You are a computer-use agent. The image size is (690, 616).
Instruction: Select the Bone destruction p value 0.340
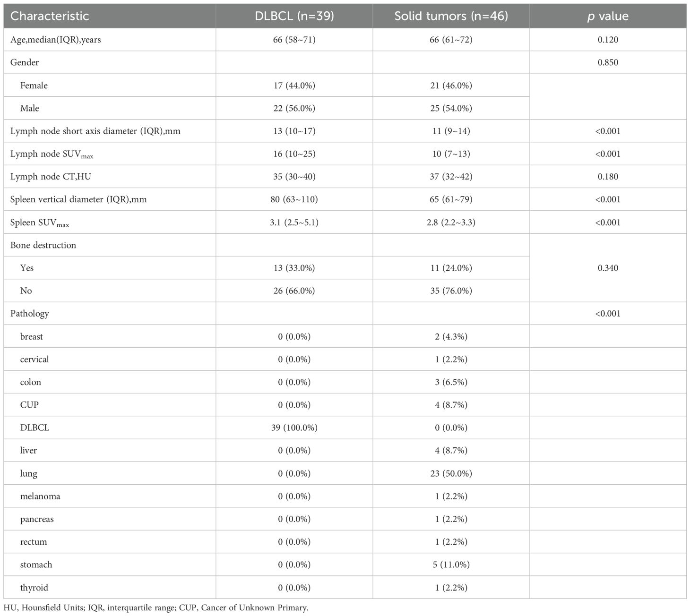pos(608,268)
